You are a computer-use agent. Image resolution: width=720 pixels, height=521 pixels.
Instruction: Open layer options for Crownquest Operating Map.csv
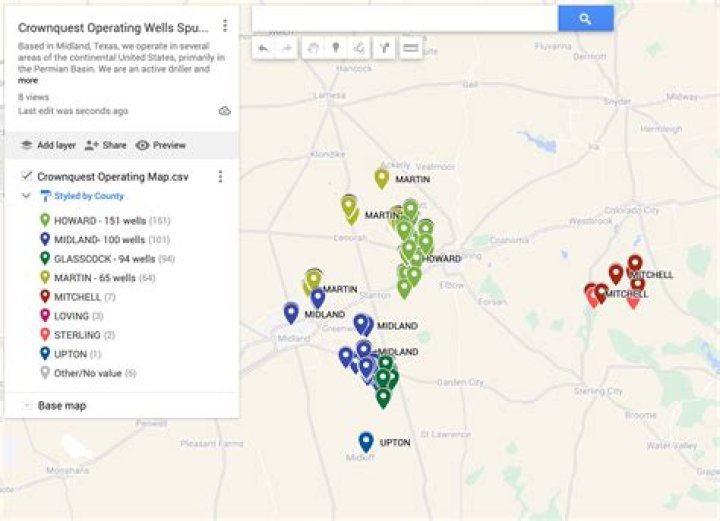click(x=220, y=176)
